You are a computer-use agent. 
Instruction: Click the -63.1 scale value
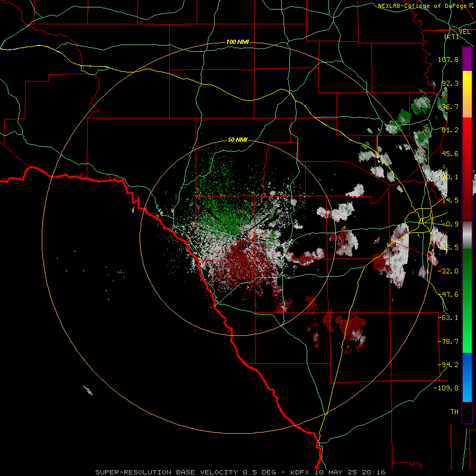pos(448,318)
